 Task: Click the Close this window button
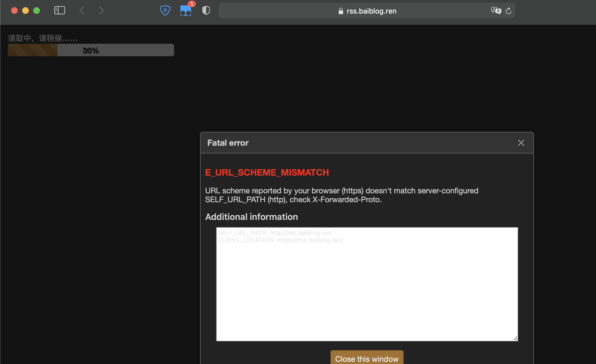367,358
